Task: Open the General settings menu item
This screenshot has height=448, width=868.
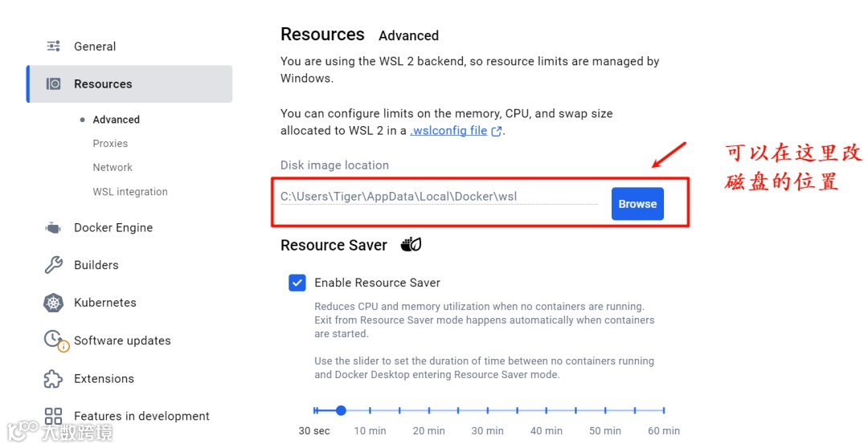Action: pos(95,47)
